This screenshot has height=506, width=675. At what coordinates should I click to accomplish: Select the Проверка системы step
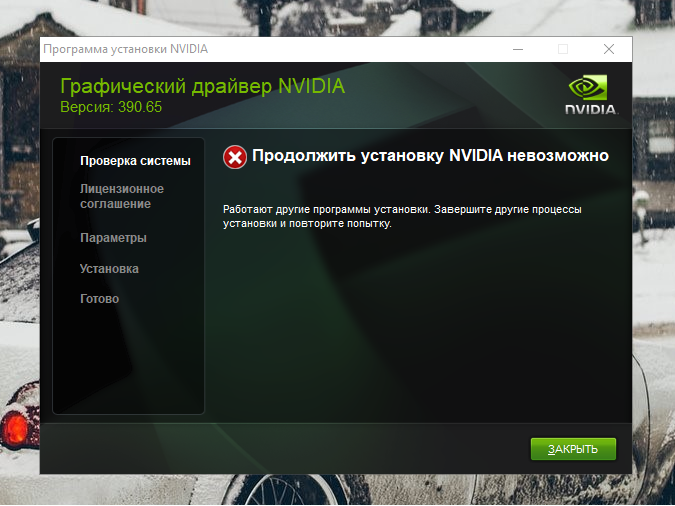(x=135, y=161)
